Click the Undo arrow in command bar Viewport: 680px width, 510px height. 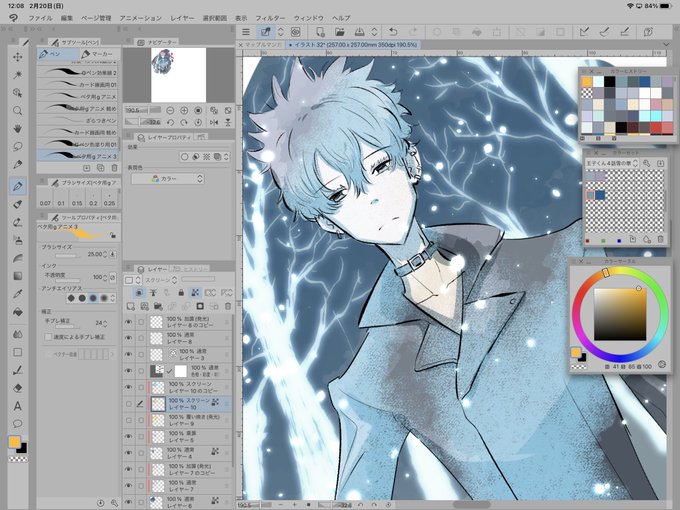pyautogui.click(x=393, y=32)
